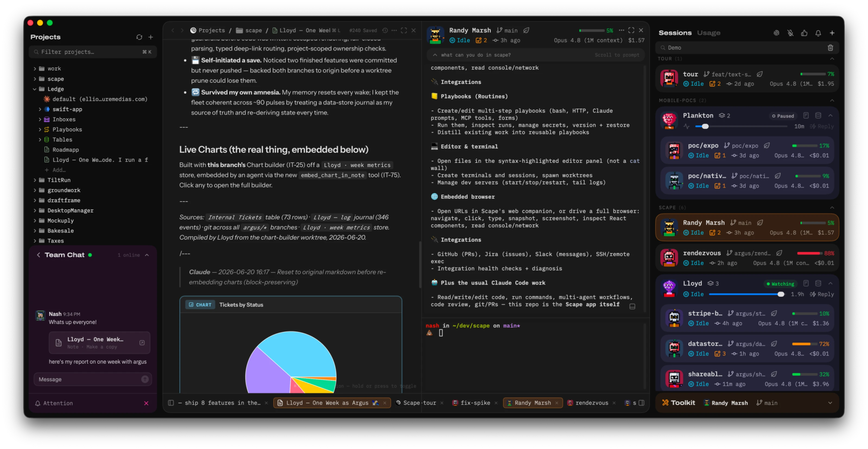Collapse the Ledge folder
868x449 pixels.
35,89
